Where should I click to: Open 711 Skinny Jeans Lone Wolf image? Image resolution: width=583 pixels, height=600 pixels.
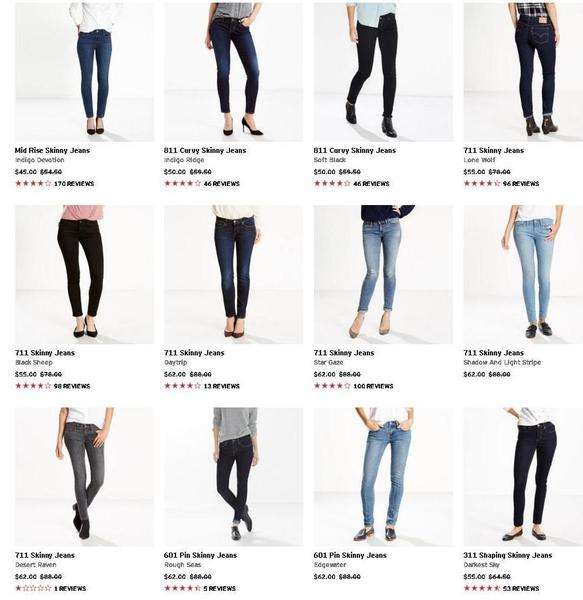tap(523, 72)
